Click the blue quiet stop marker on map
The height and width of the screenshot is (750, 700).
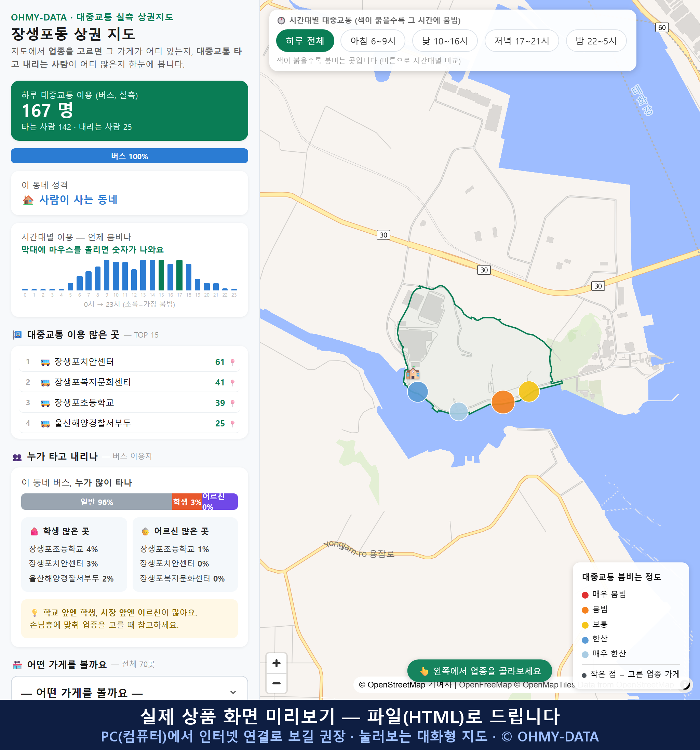[418, 392]
